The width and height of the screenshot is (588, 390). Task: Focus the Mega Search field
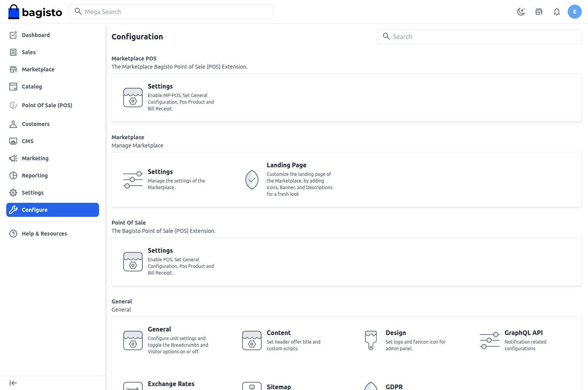point(171,12)
